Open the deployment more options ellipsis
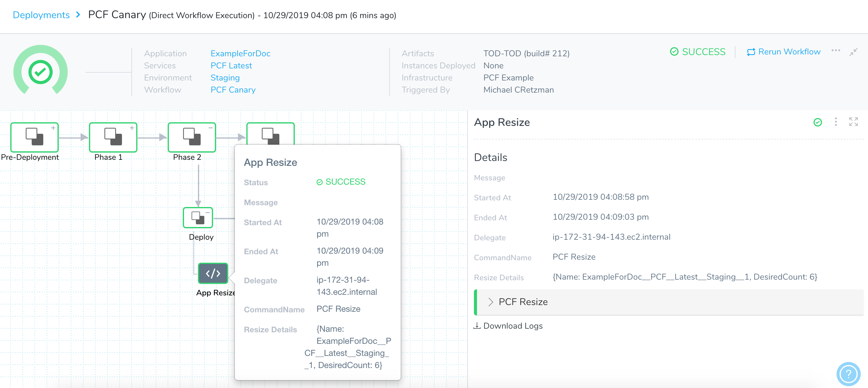Screen dimensions: 868x388 pos(836,51)
